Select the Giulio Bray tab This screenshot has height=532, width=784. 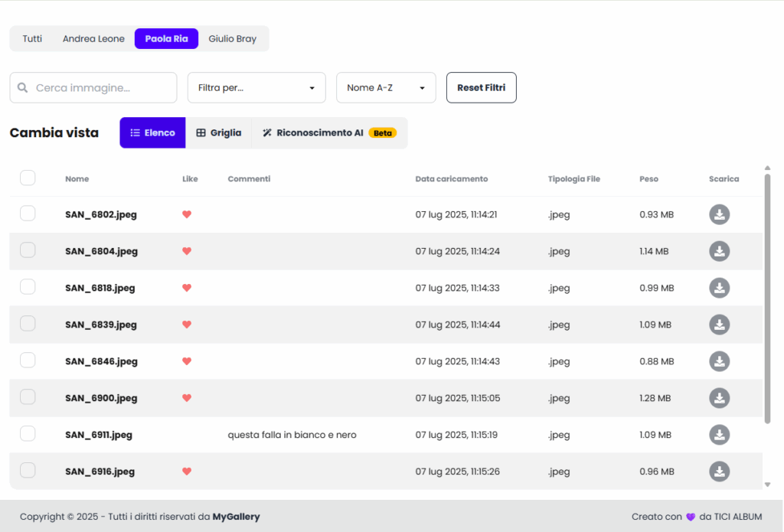coord(232,39)
